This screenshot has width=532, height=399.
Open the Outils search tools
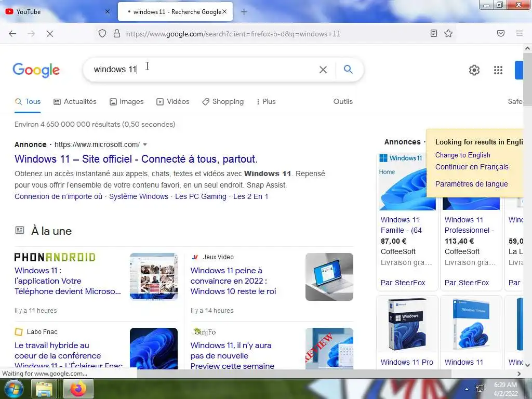pos(343,101)
